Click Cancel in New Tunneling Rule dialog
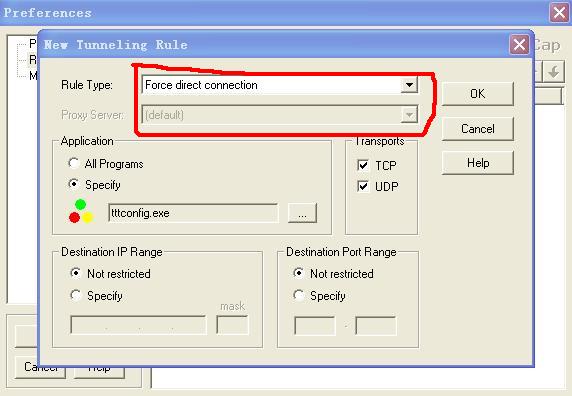The image size is (572, 396). click(x=478, y=129)
